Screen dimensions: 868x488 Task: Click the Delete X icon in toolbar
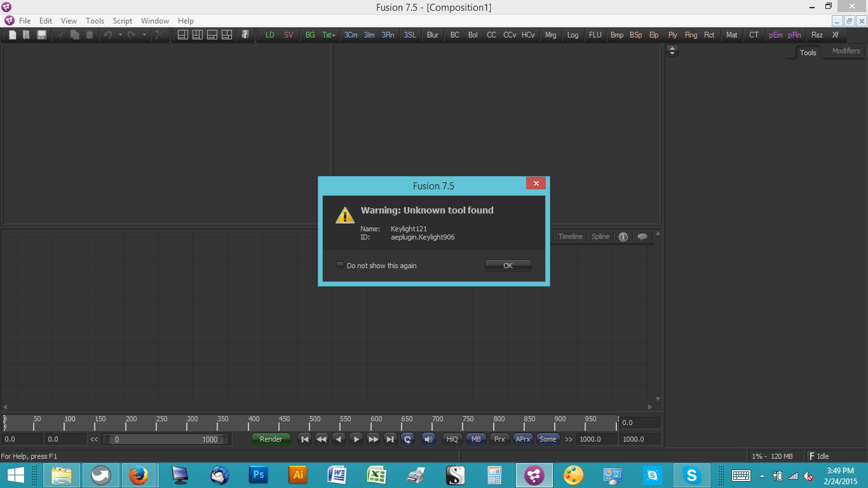pos(159,35)
